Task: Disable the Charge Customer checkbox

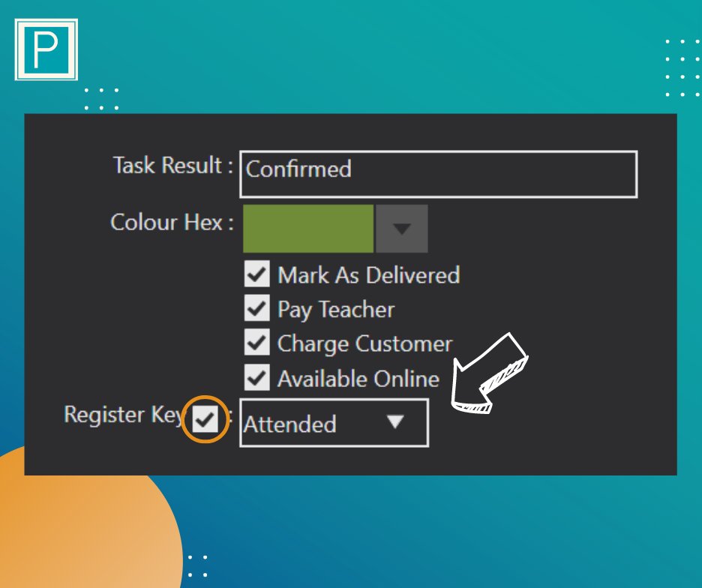Action: pos(257,342)
